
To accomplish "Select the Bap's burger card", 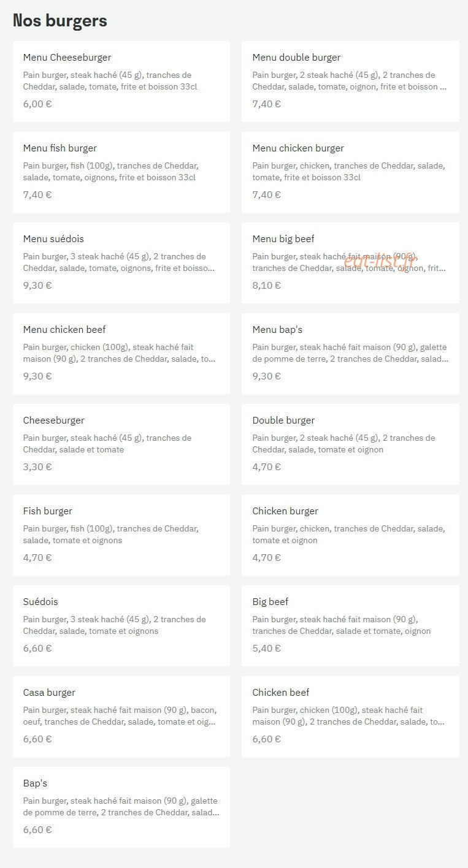I will point(121,807).
